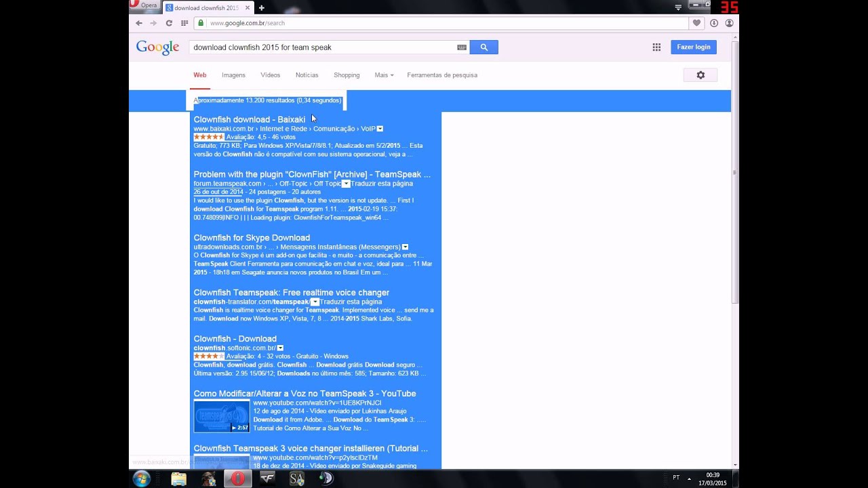This screenshot has width=868, height=488.
Task: Go to Google home via the logo
Action: (157, 47)
